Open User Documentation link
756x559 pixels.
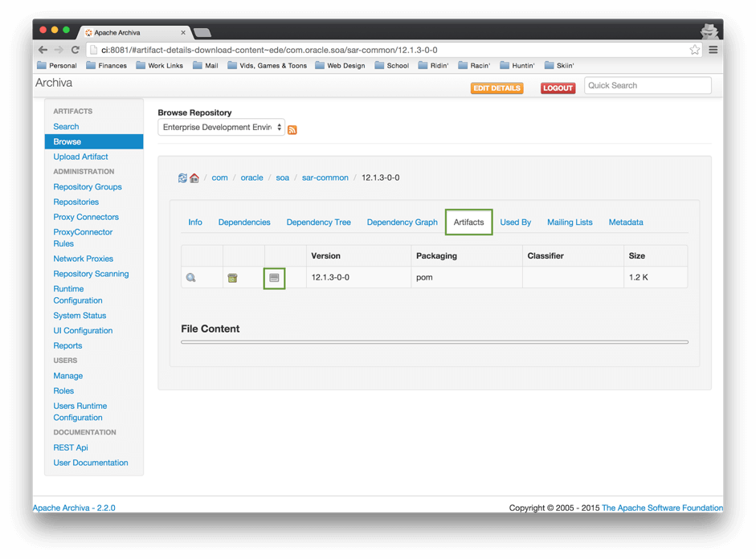91,463
